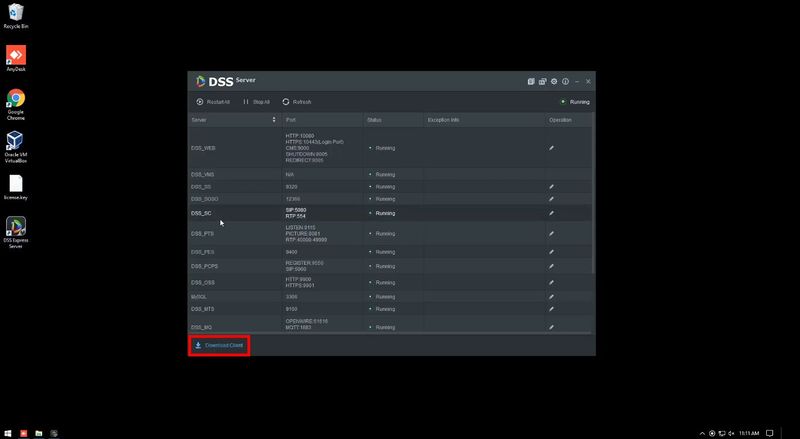
Task: Select the DSS_PTS row name
Action: pos(203,234)
